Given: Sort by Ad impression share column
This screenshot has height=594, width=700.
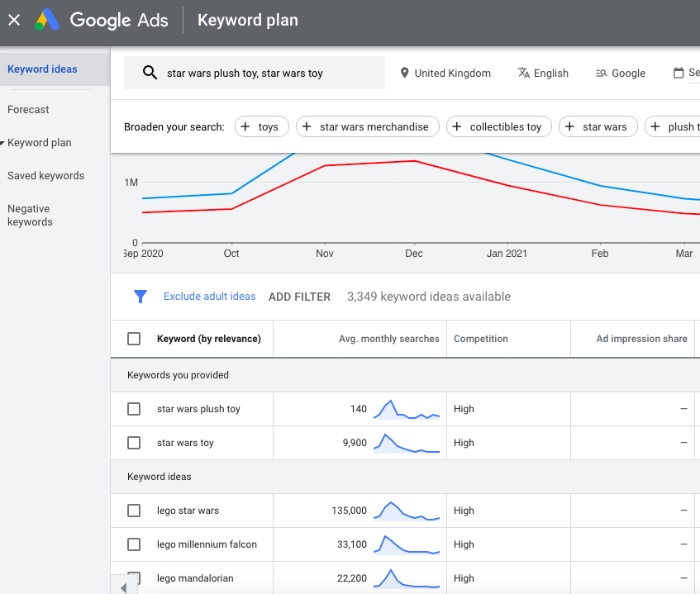Looking at the screenshot, I should point(641,339).
